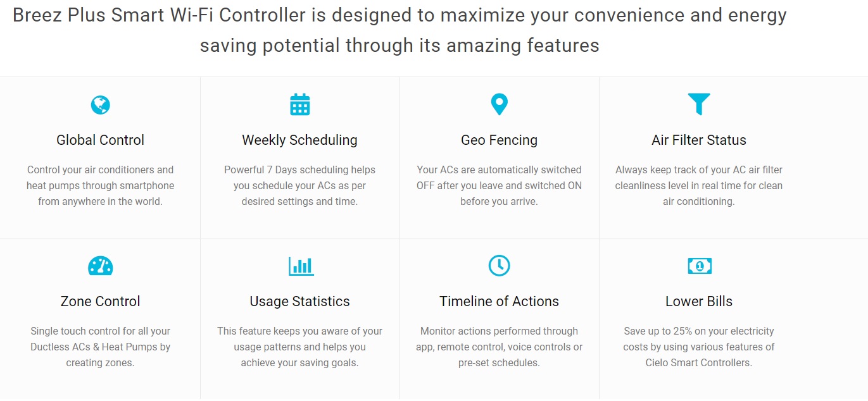Click the Breez Plus Smart Wi-Fi Controller headline
The image size is (868, 401).
point(399,30)
